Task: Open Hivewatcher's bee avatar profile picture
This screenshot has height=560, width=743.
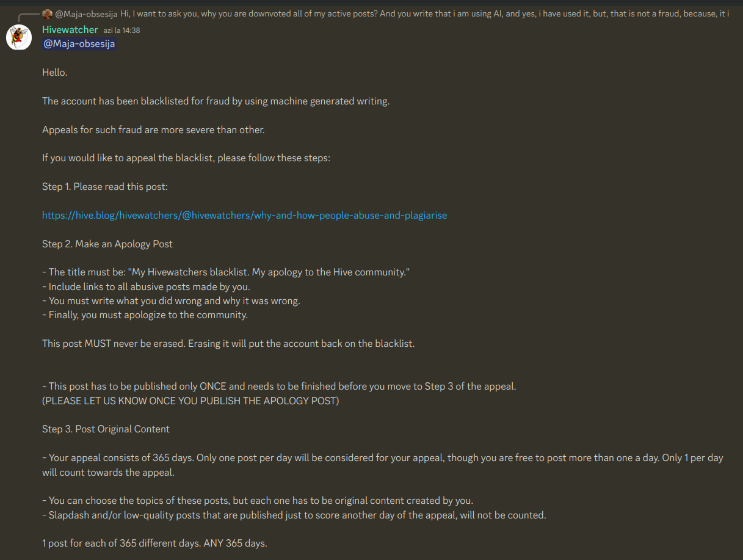Action: pyautogui.click(x=19, y=38)
